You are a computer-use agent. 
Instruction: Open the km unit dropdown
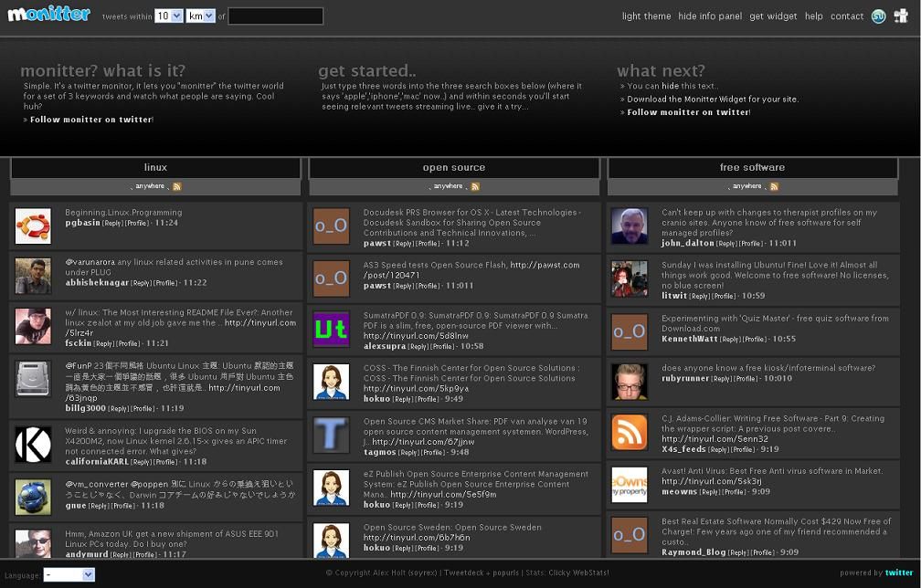201,16
